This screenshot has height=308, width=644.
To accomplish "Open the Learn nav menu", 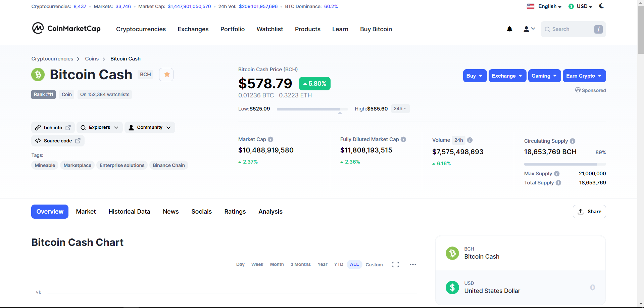I will tap(340, 29).
